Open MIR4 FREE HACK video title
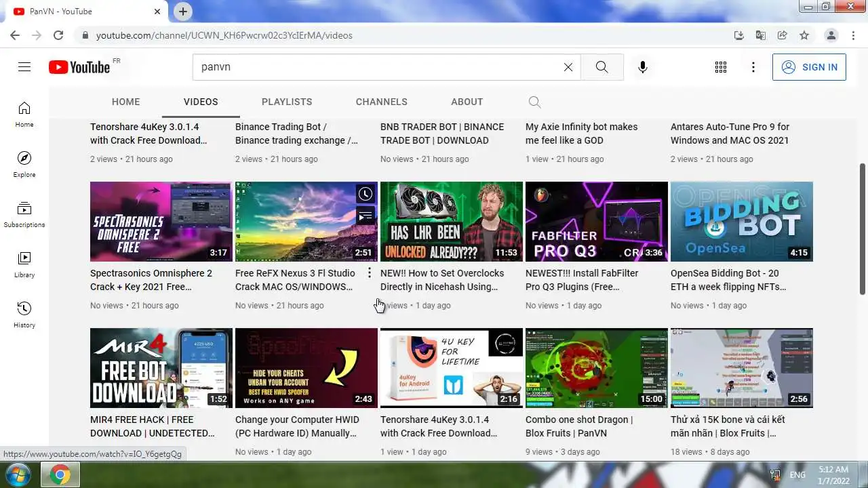The image size is (868, 488). 152,426
